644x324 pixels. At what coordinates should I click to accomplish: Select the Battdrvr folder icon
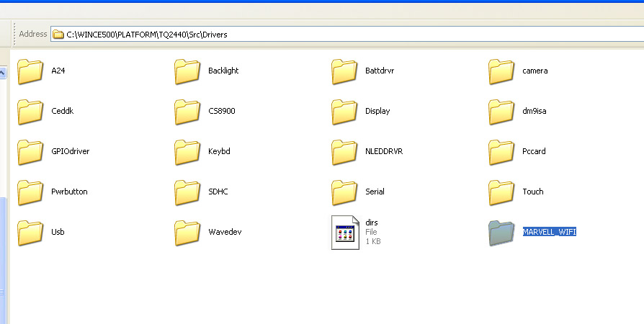[x=344, y=71]
